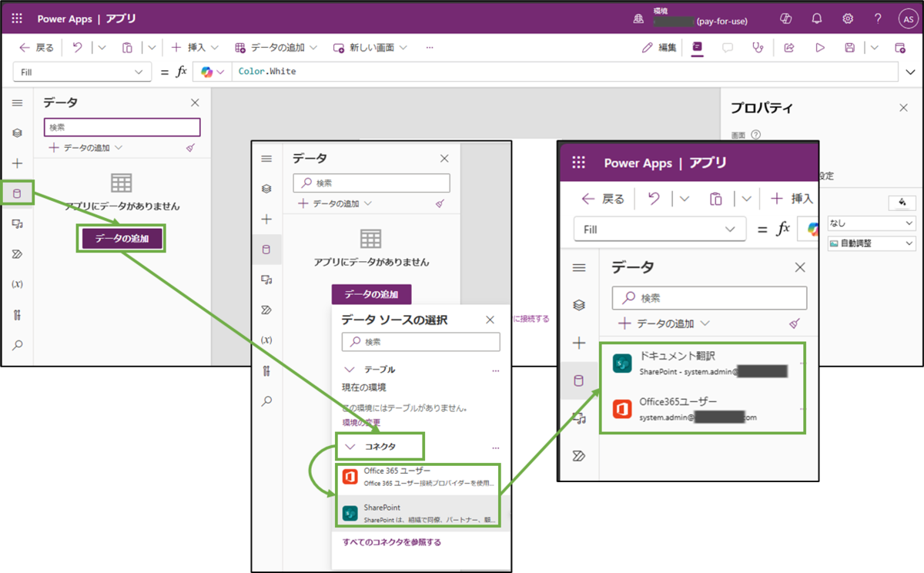Open the help question mark in the header

click(x=878, y=18)
